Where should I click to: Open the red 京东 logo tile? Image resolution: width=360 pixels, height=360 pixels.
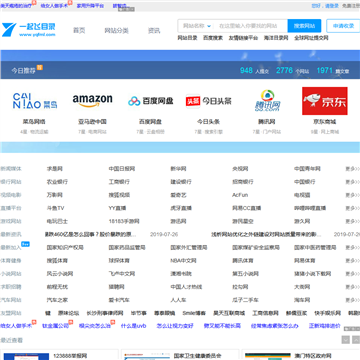(325, 101)
